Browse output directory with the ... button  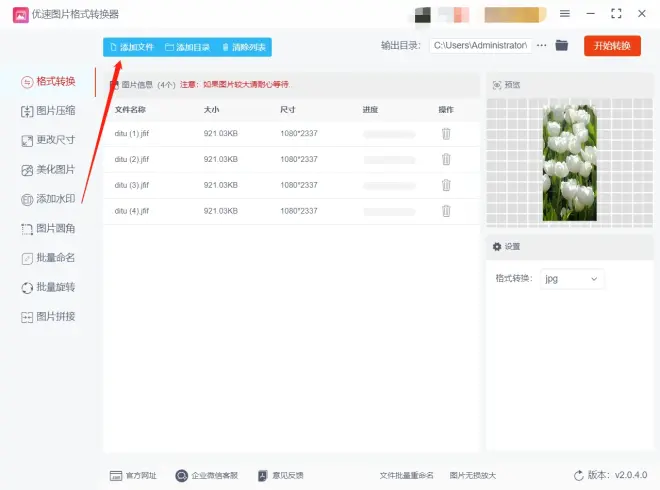pos(542,46)
